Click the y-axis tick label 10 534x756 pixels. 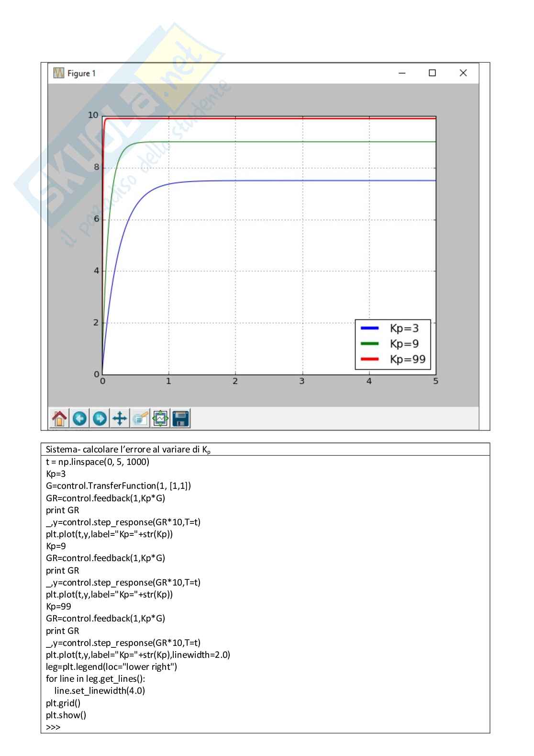coord(93,115)
